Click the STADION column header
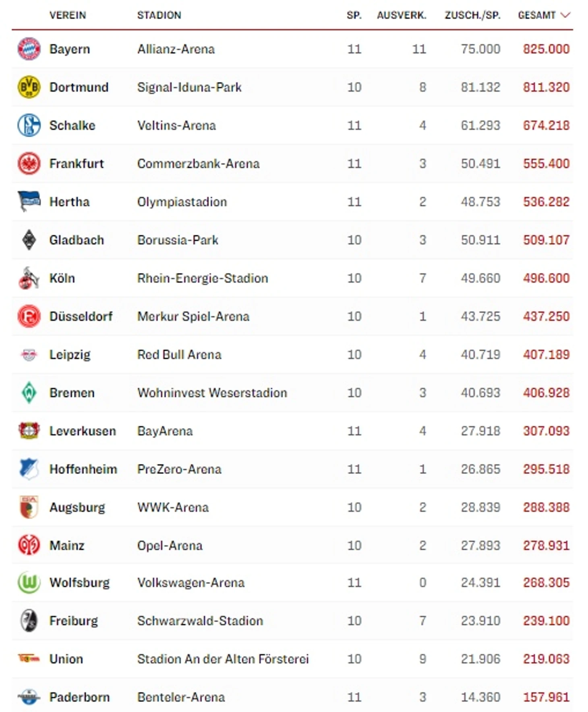Image resolution: width=588 pixels, height=712 pixels. tap(159, 15)
